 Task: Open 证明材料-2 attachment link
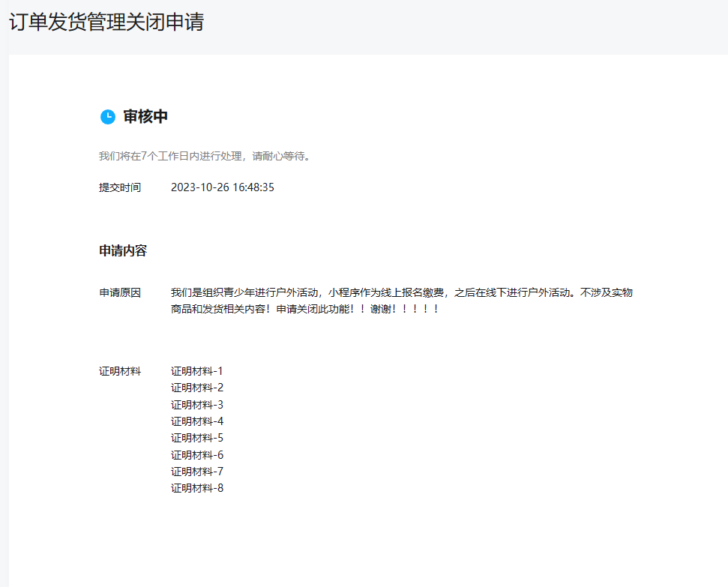tap(197, 388)
